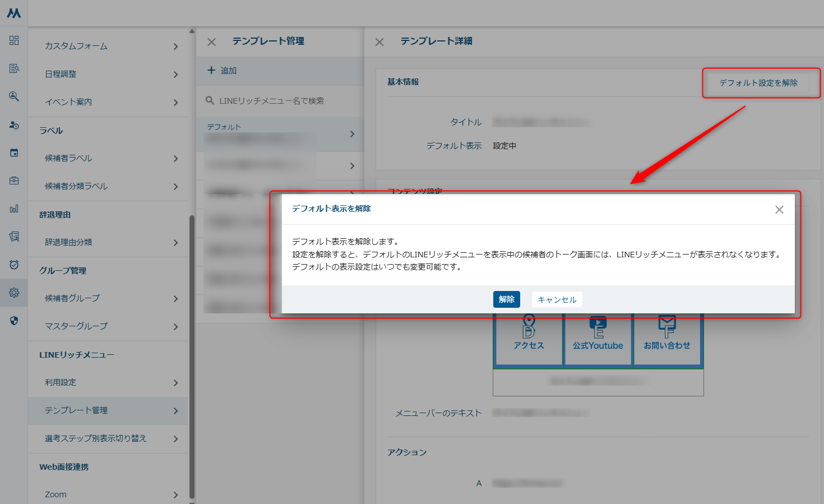
Task: Click the デフォルト設定を解除 button
Action: click(758, 83)
